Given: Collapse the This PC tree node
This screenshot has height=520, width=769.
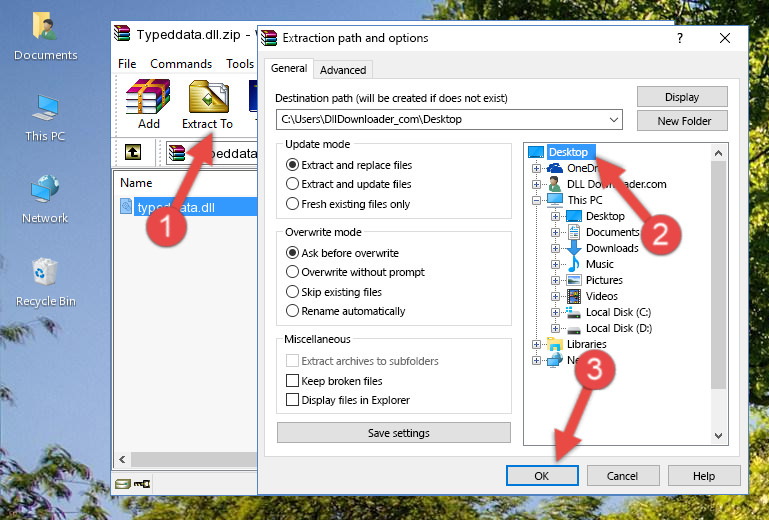Looking at the screenshot, I should click(537, 200).
